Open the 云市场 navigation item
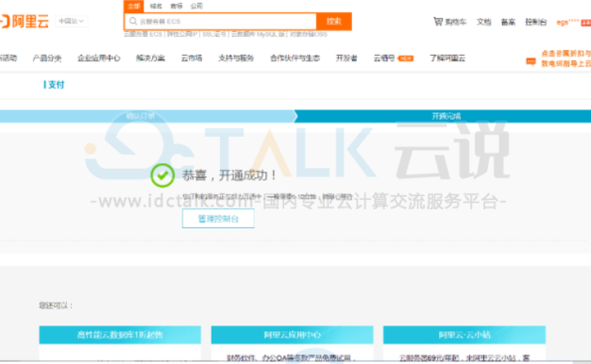The image size is (591, 364). (192, 58)
